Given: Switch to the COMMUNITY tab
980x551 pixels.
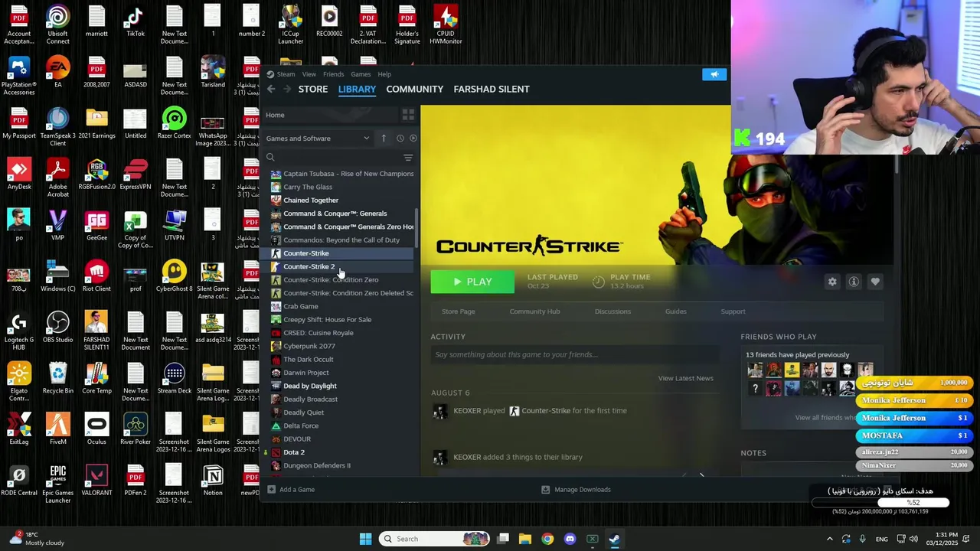Looking at the screenshot, I should [x=415, y=89].
